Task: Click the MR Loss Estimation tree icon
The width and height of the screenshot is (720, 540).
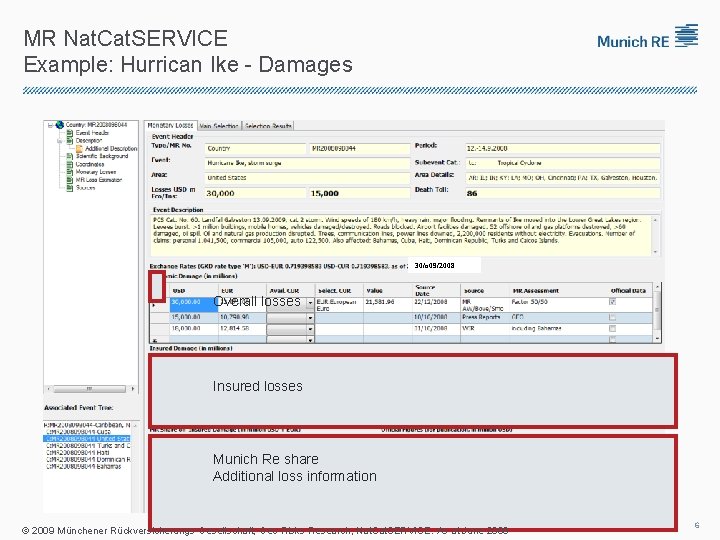Action: 70,180
